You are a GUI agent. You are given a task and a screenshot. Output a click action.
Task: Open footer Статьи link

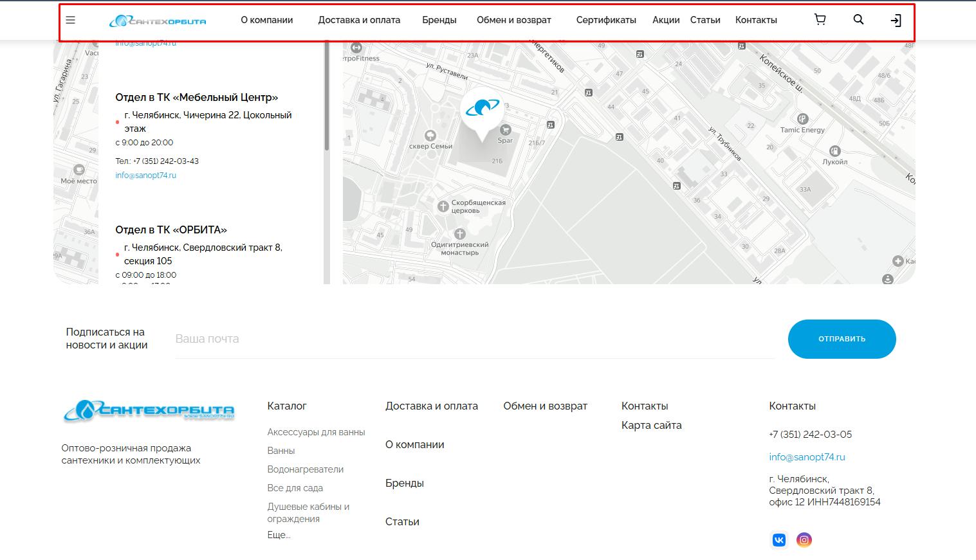pos(402,522)
